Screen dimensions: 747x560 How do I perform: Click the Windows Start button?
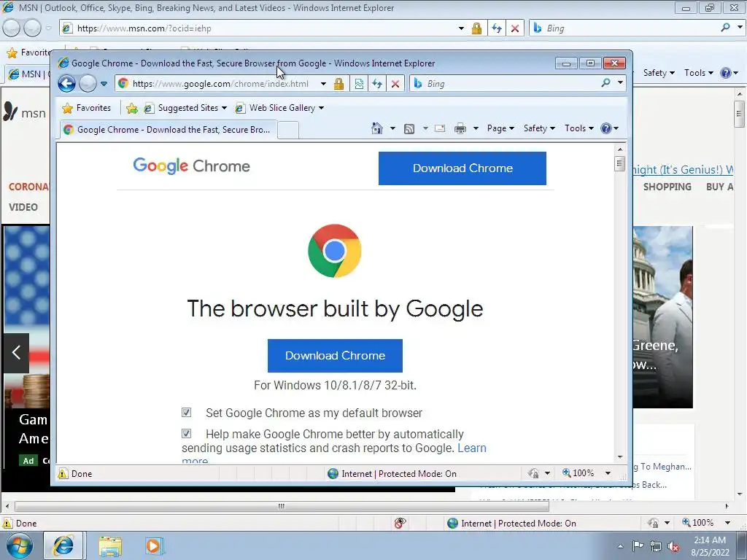tap(20, 546)
